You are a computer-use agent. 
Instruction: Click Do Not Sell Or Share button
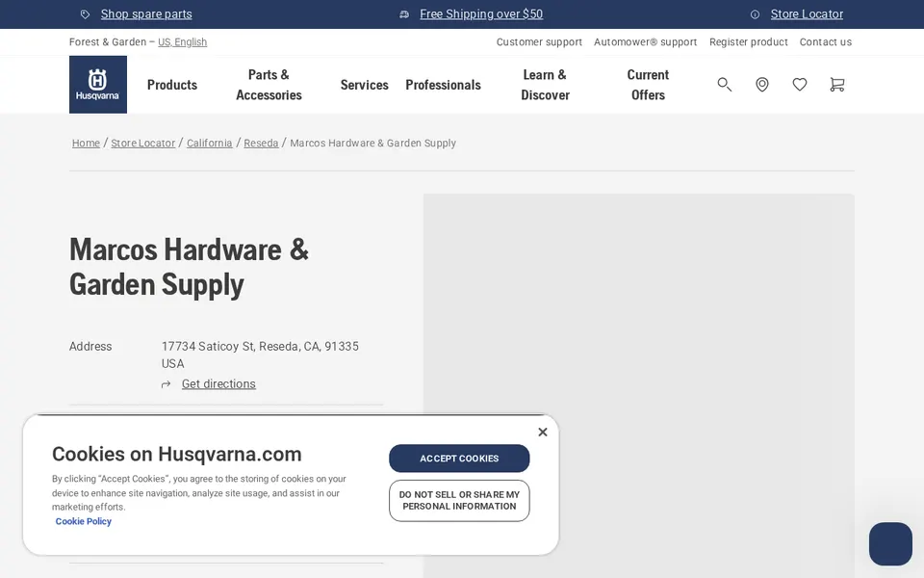tap(459, 501)
